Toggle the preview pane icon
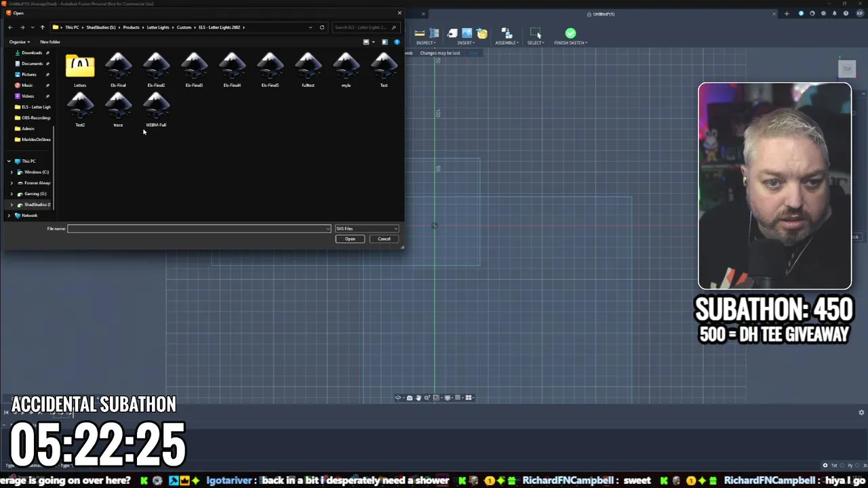The image size is (868, 488). 384,42
